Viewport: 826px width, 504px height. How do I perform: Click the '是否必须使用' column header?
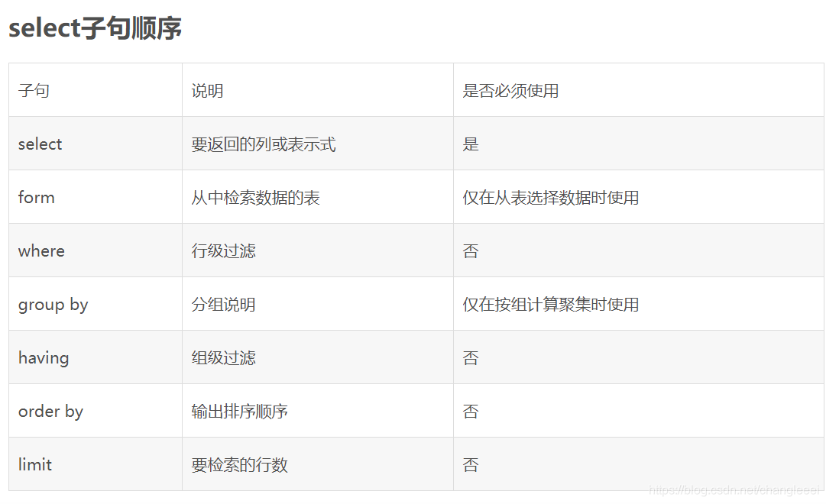point(639,90)
